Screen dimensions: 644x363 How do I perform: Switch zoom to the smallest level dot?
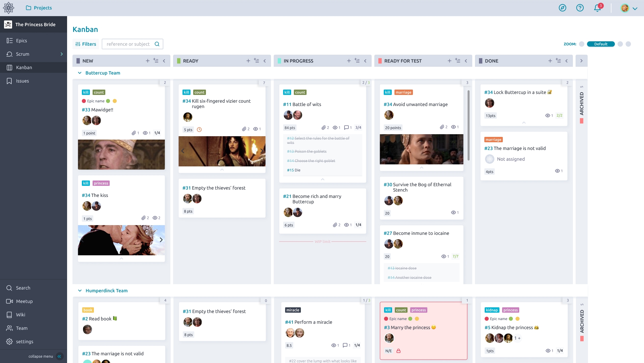(582, 44)
